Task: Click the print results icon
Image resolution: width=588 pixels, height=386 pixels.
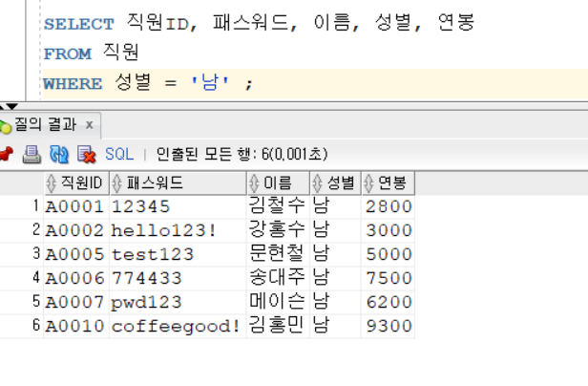Action: coord(31,155)
